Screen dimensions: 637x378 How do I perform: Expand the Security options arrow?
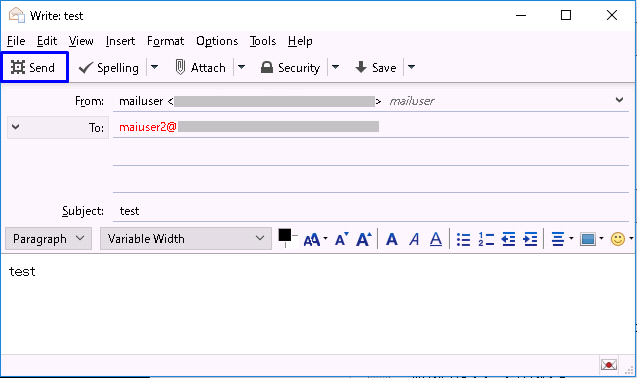pos(335,67)
